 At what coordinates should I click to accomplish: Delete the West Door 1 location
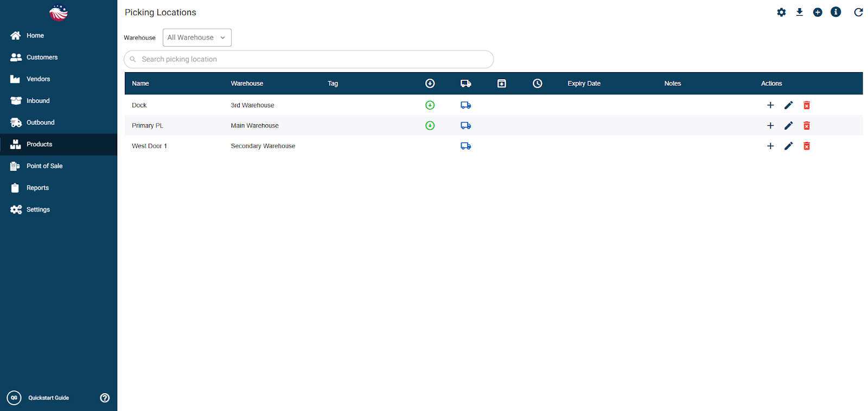coord(807,146)
